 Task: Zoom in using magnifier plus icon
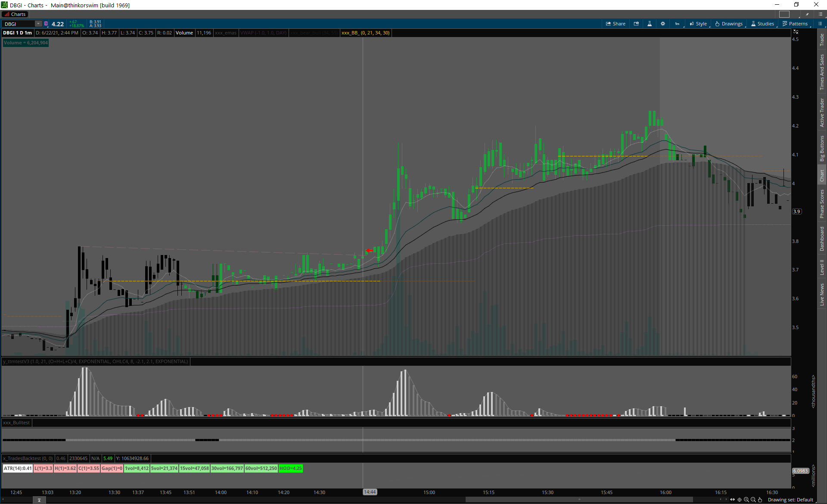point(746,500)
